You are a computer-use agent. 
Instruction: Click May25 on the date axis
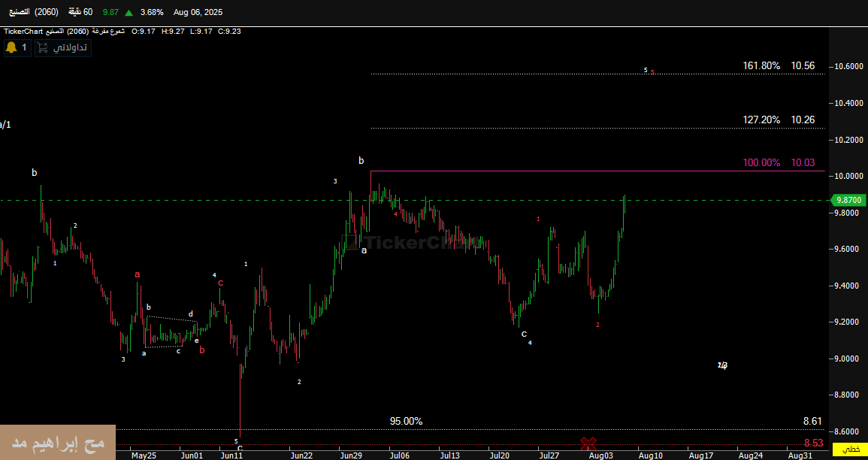[144, 455]
